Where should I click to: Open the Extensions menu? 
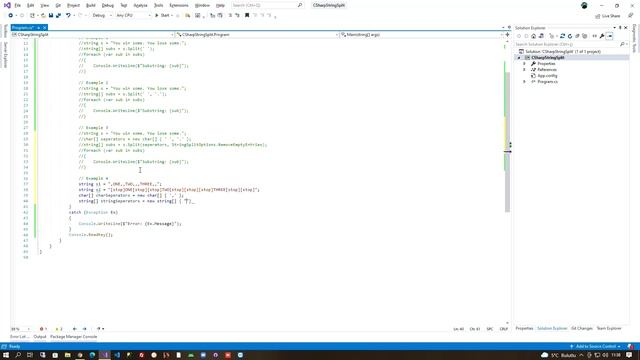click(179, 5)
